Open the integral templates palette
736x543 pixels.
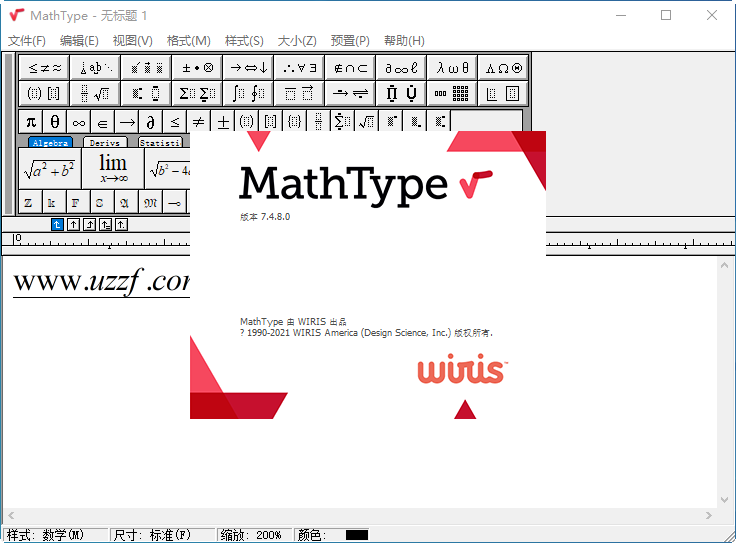[249, 93]
